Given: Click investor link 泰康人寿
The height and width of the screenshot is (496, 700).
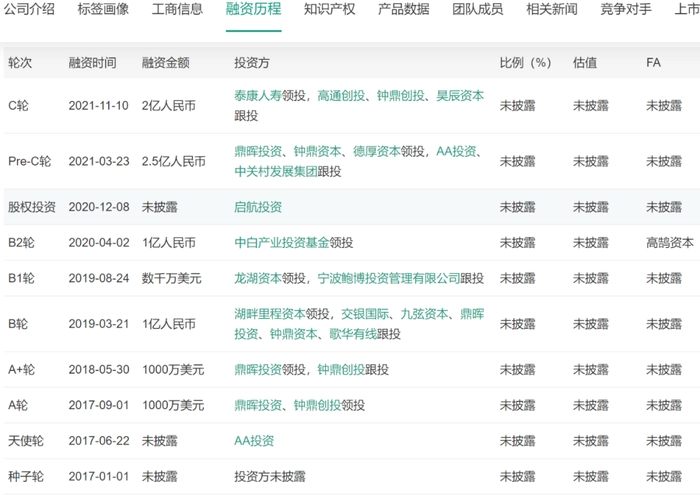Looking at the screenshot, I should click(259, 96).
